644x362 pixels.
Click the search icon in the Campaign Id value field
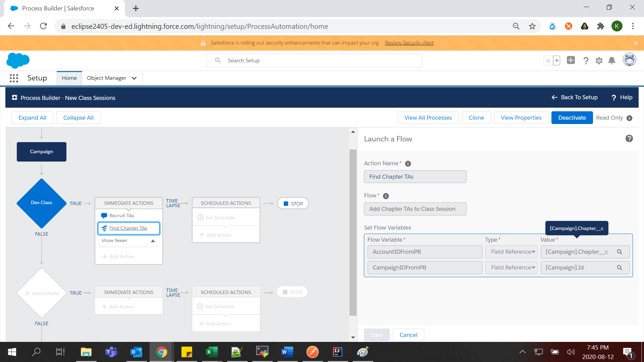[x=620, y=268]
